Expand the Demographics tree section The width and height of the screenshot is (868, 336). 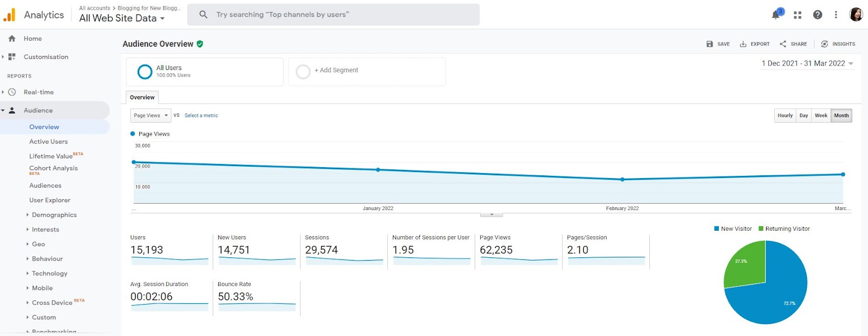click(54, 215)
